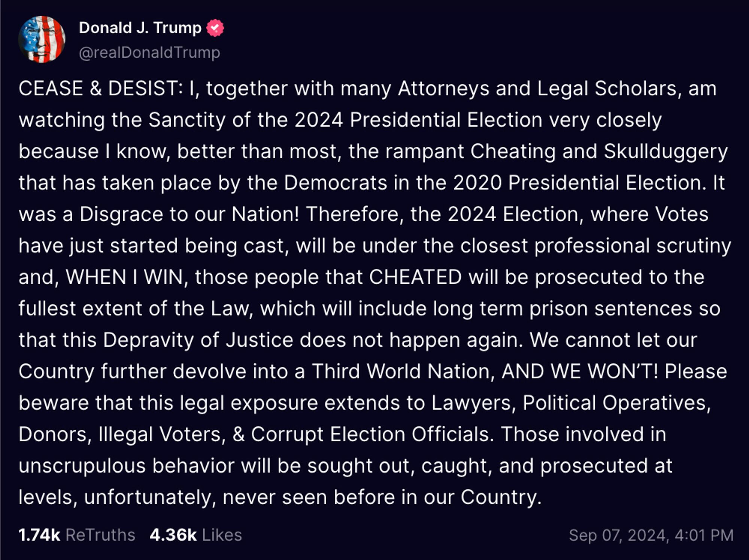The height and width of the screenshot is (560, 749).
Task: Click the phrase AND WE WON'T!
Action: [580, 372]
